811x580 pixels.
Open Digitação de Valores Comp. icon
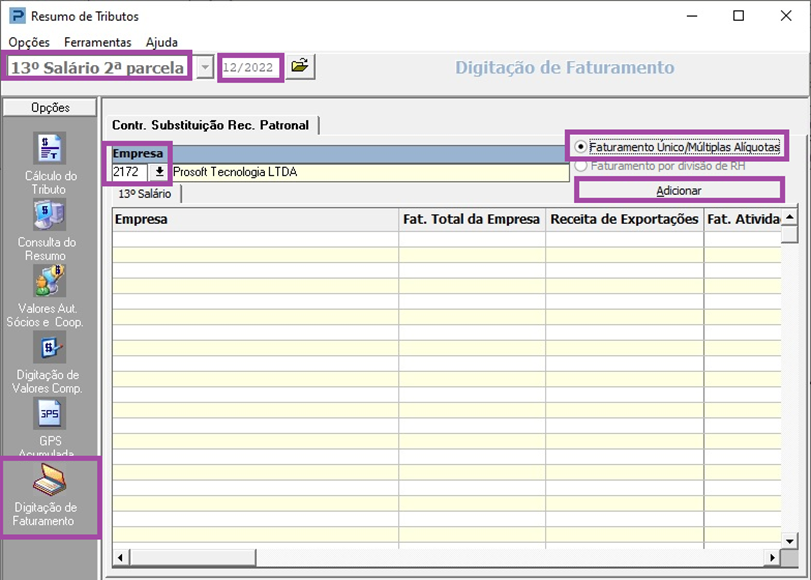tap(49, 348)
